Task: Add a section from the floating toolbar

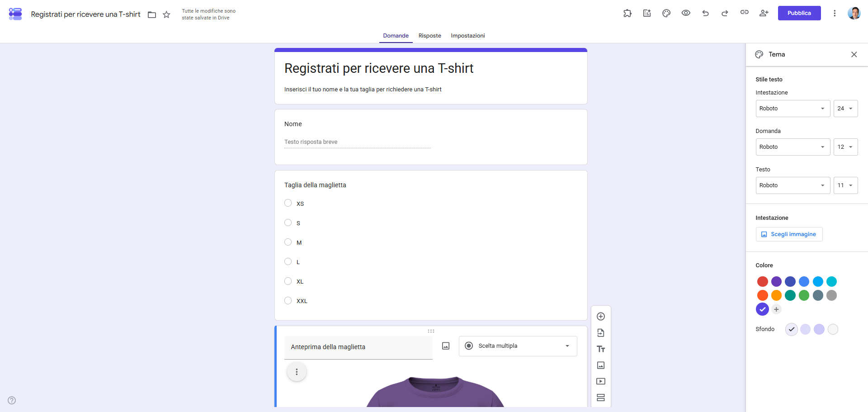Action: point(601,398)
